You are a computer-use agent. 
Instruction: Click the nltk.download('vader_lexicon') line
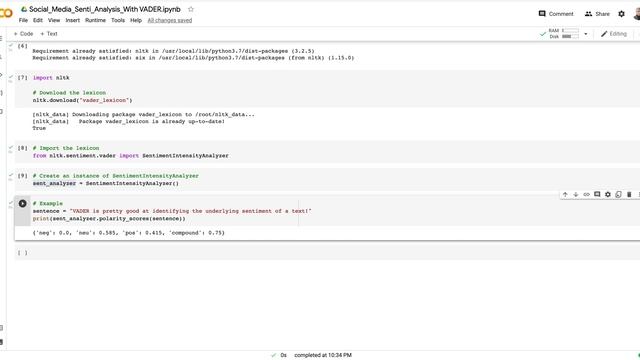click(82, 100)
